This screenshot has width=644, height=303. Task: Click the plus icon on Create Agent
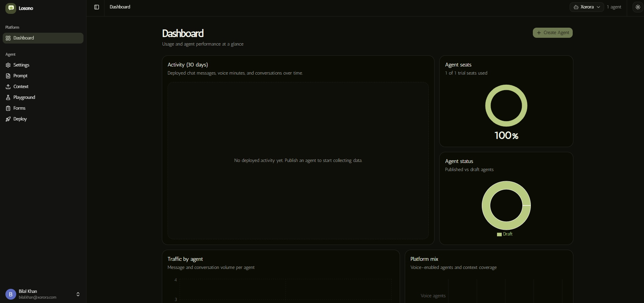pyautogui.click(x=539, y=33)
